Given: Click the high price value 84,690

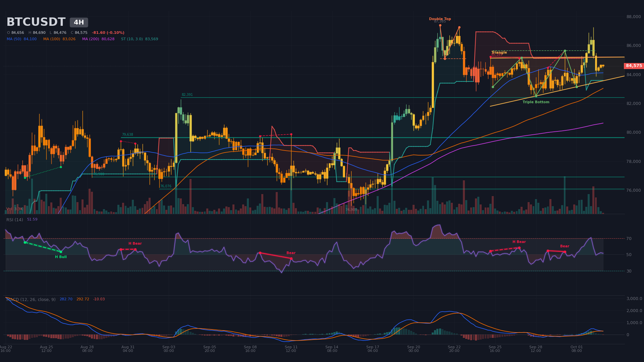Looking at the screenshot, I should 39,33.
